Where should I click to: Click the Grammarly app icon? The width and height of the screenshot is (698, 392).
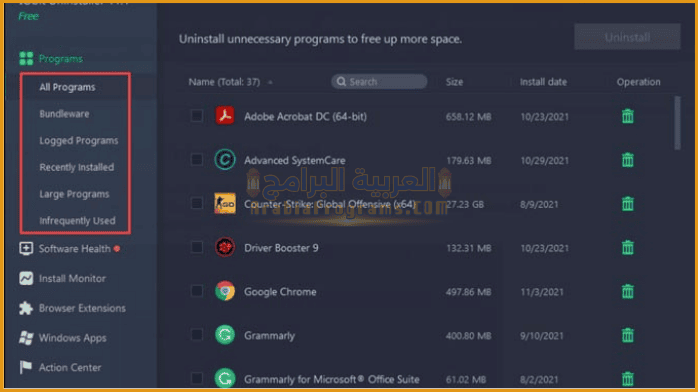tap(225, 335)
